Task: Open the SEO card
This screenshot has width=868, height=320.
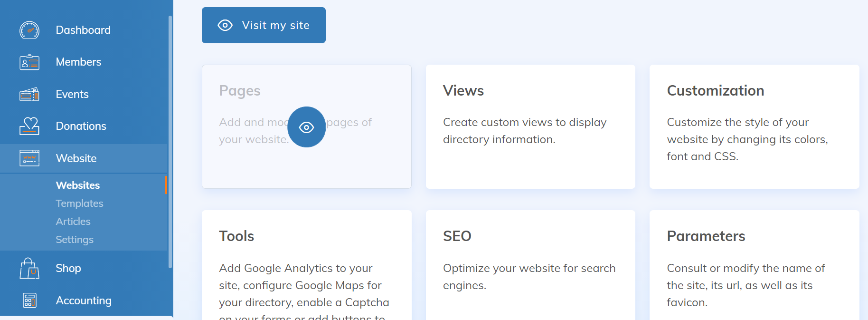Action: pos(530,264)
